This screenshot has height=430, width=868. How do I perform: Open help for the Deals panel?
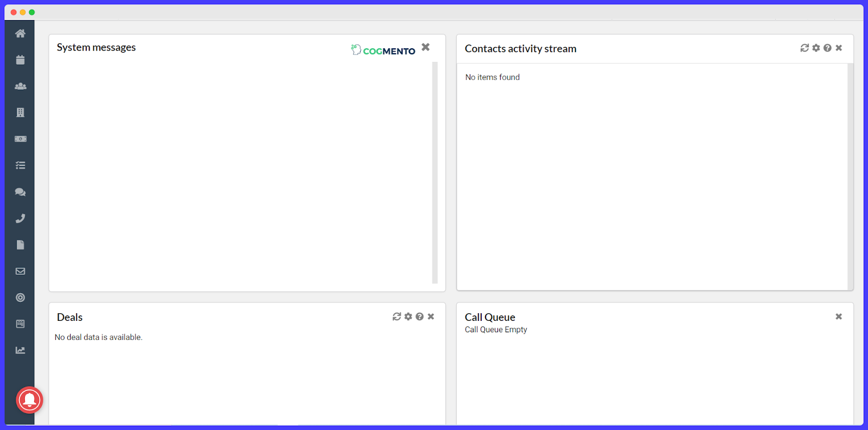tap(419, 317)
